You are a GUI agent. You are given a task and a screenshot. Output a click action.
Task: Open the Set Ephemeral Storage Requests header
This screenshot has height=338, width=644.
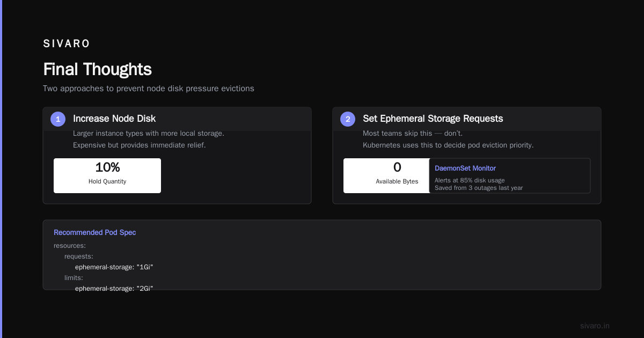point(467,119)
